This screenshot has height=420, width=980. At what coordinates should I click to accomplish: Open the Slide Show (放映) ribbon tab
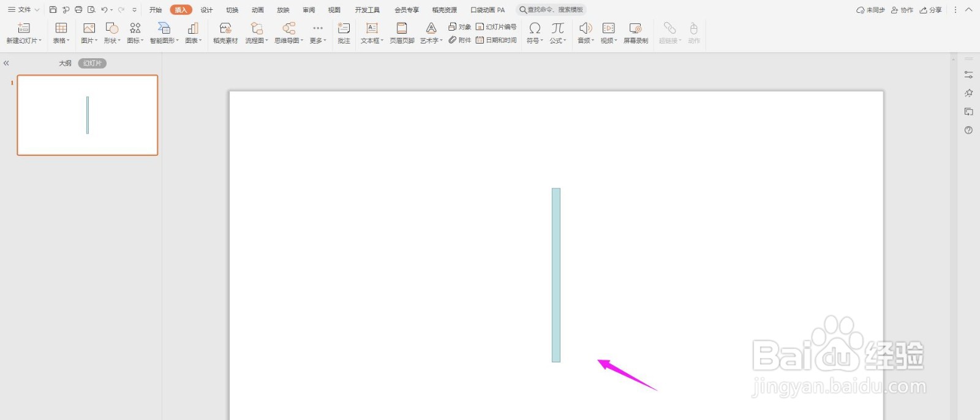click(x=283, y=10)
